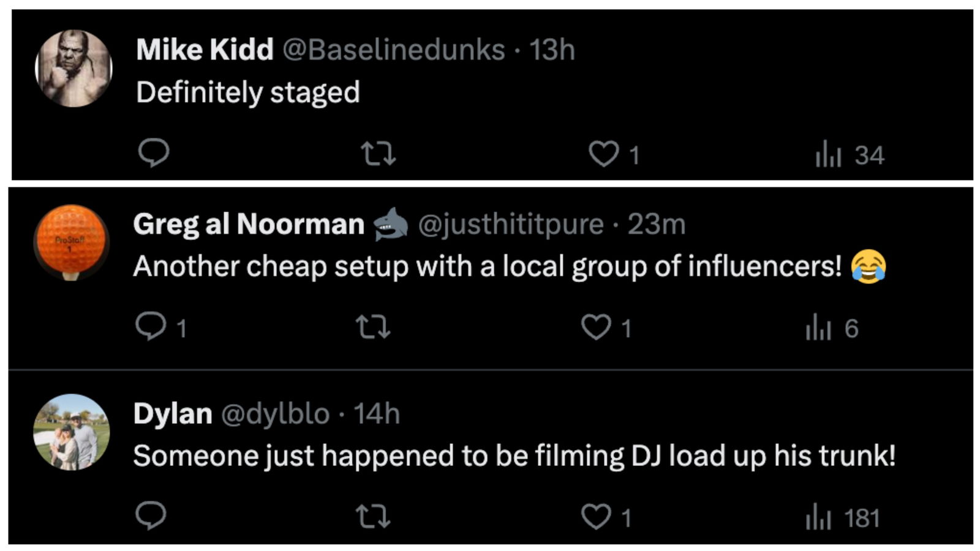980x551 pixels.
Task: Click the Mike Kidd display name
Action: click(205, 50)
